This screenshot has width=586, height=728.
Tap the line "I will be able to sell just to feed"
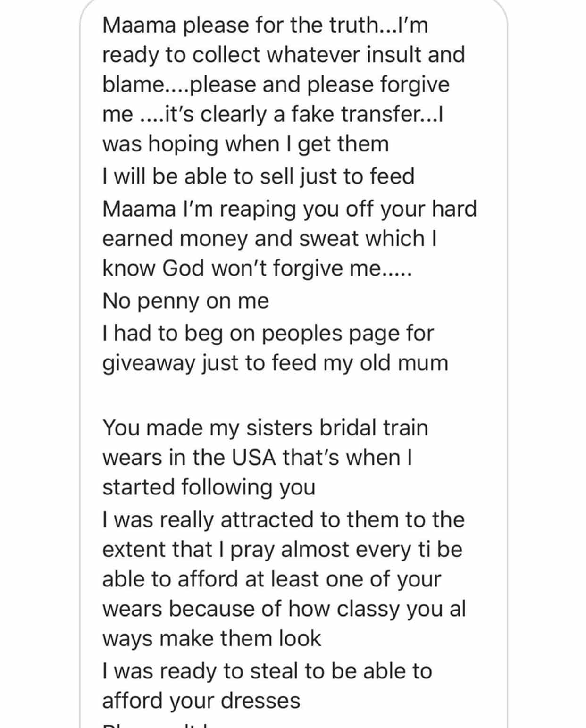click(258, 176)
